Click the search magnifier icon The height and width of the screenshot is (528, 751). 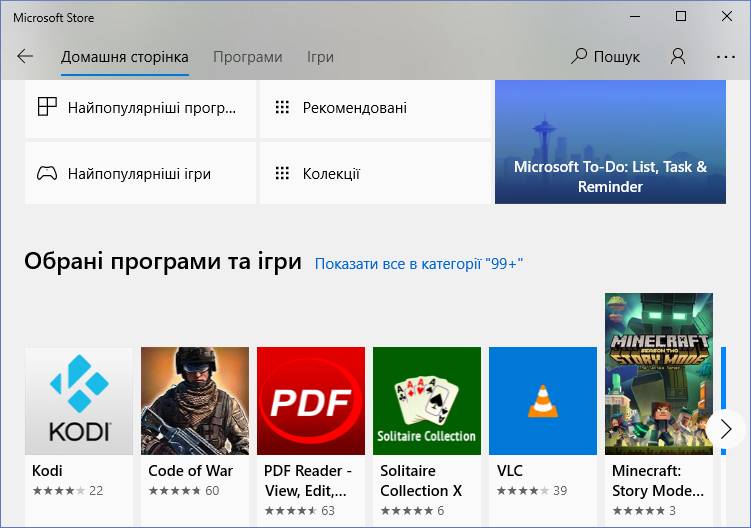click(x=579, y=56)
